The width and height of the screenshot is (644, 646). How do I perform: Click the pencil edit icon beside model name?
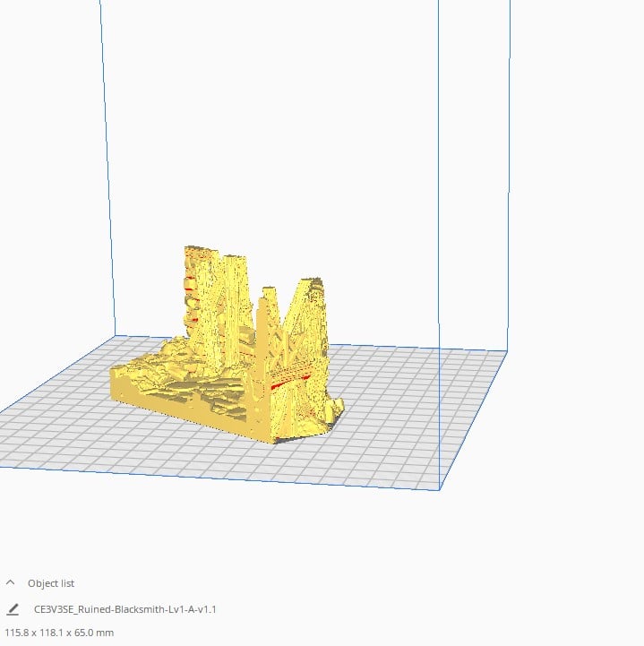click(x=13, y=609)
